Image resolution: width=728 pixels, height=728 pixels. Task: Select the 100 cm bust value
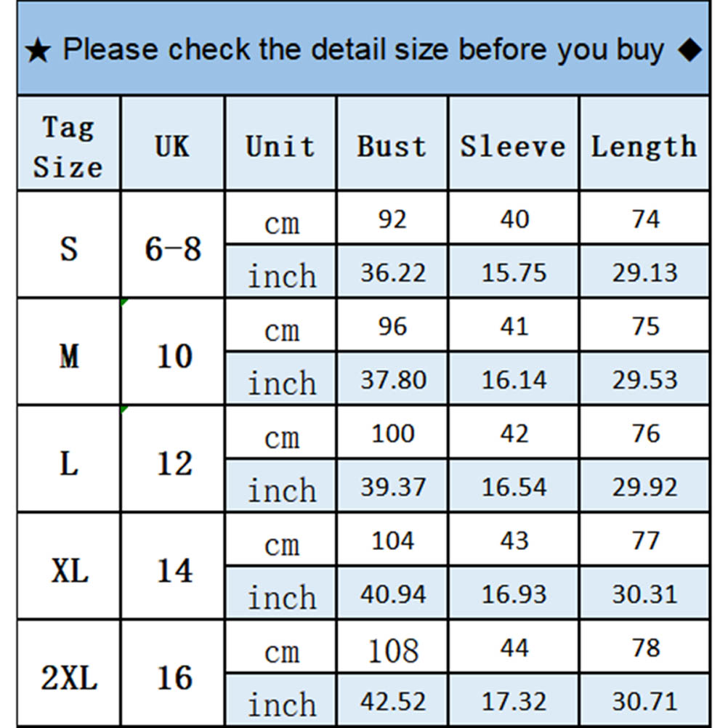[393, 434]
